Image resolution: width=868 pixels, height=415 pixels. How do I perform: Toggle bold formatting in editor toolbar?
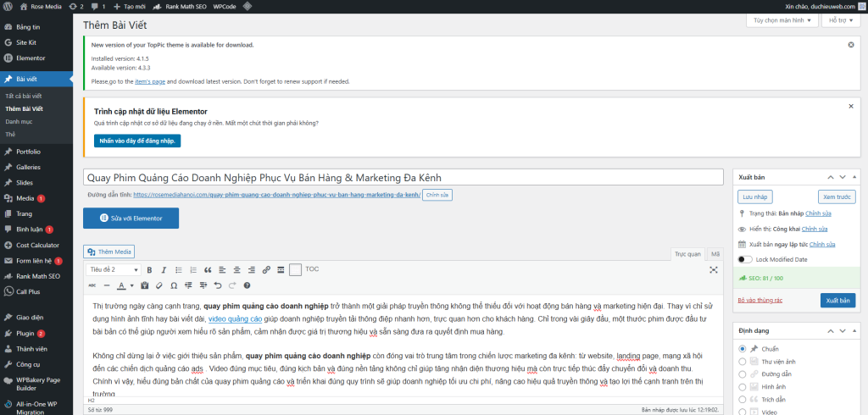(149, 269)
